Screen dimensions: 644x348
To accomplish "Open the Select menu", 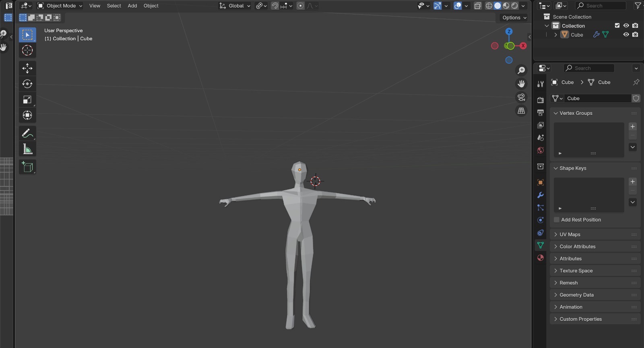I will 114,6.
